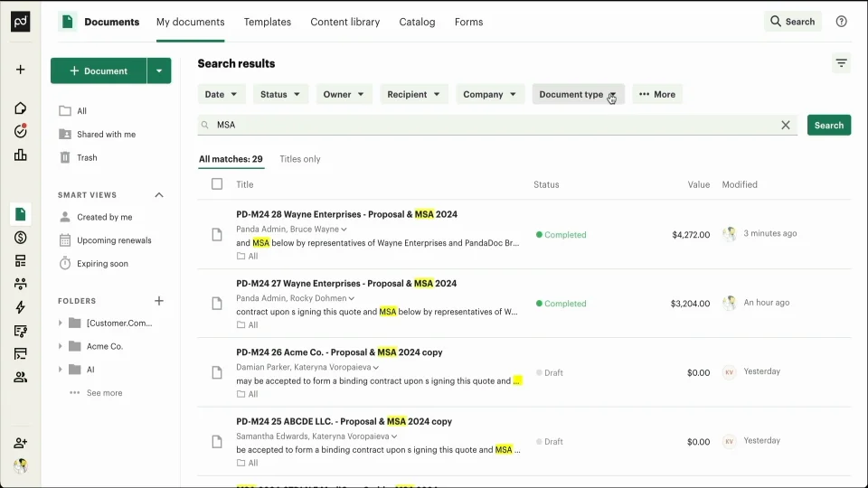Viewport: 868px width, 488px height.
Task: Click the help question mark icon
Action: click(842, 22)
